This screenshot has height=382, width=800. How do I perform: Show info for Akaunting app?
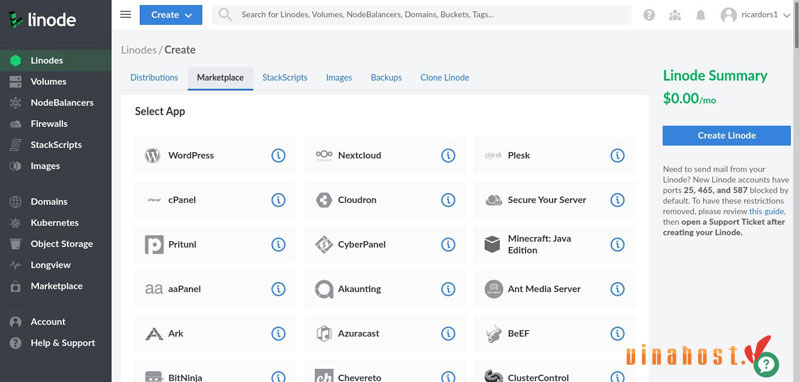448,289
